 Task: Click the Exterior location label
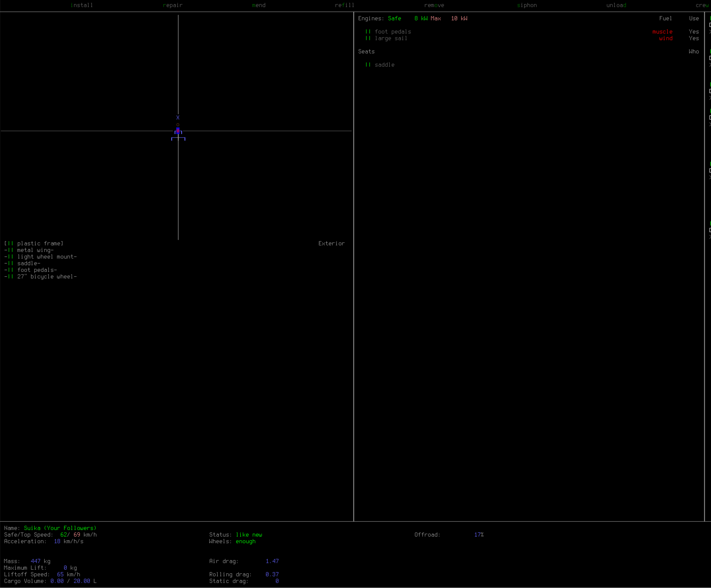pyautogui.click(x=331, y=244)
